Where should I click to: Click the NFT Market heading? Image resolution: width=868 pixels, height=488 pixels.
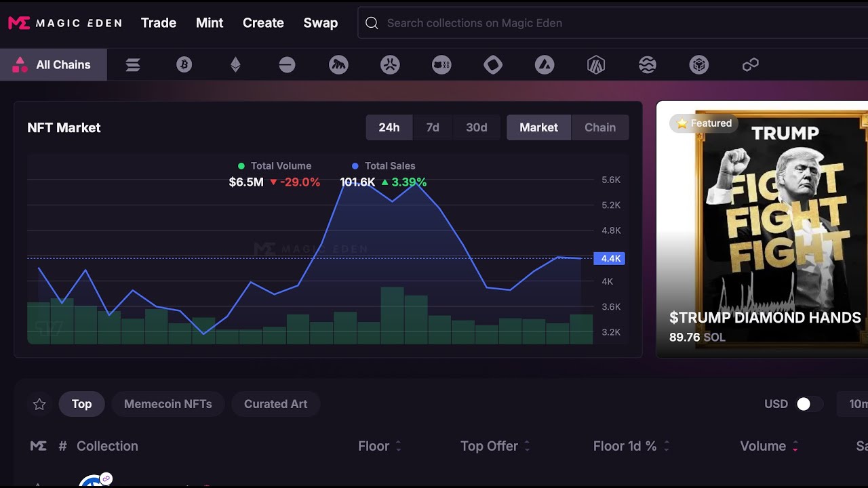64,127
